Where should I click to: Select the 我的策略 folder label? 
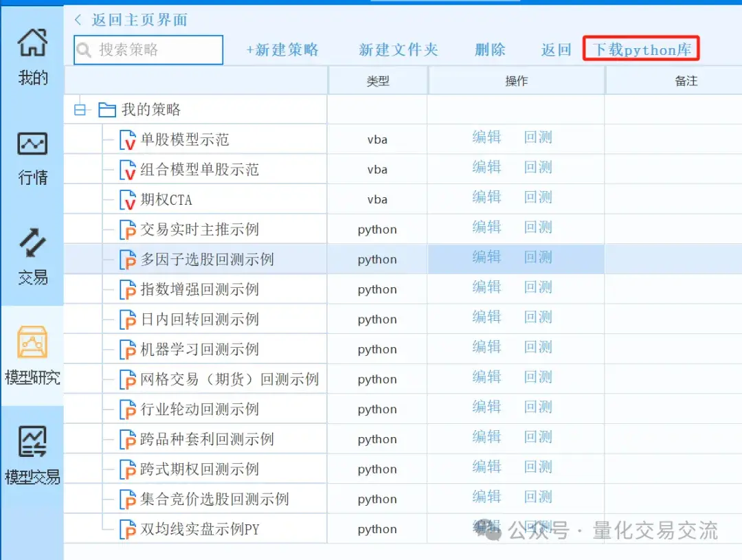click(x=151, y=109)
